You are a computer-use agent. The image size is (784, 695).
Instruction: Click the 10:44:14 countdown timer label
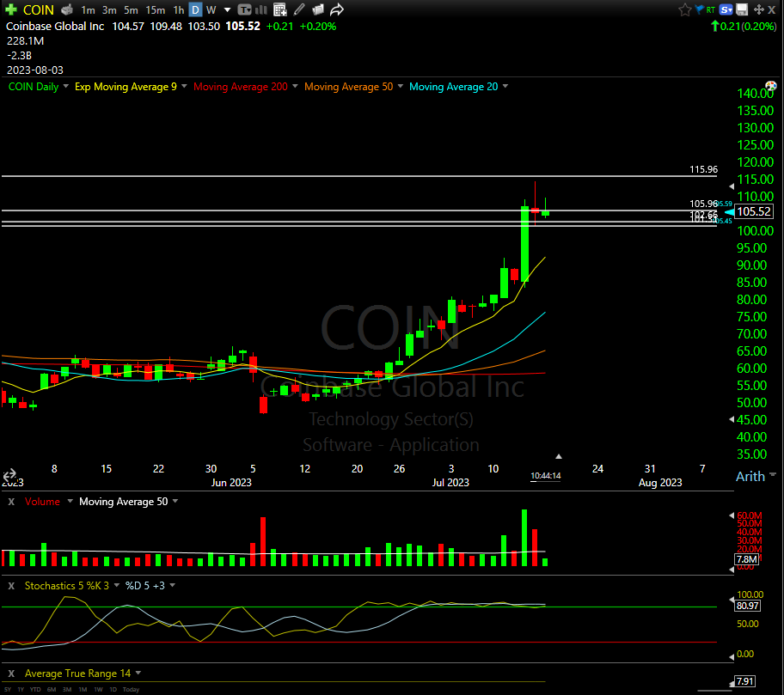[546, 476]
